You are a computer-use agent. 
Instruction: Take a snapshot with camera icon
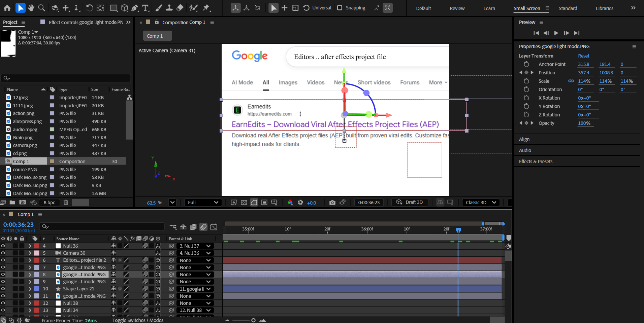[332, 203]
